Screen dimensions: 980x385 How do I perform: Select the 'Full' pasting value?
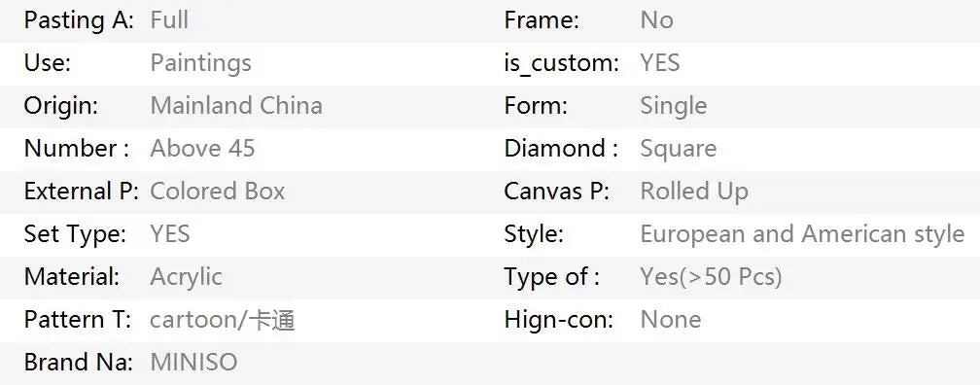pos(169,20)
